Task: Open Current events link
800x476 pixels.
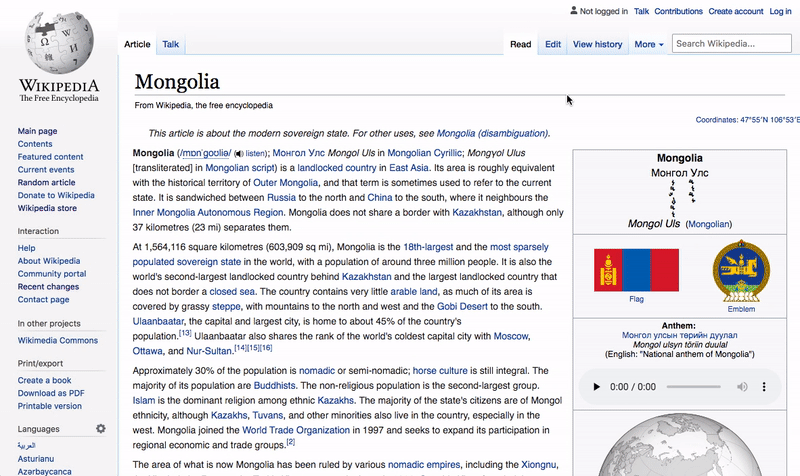Action: (46, 169)
